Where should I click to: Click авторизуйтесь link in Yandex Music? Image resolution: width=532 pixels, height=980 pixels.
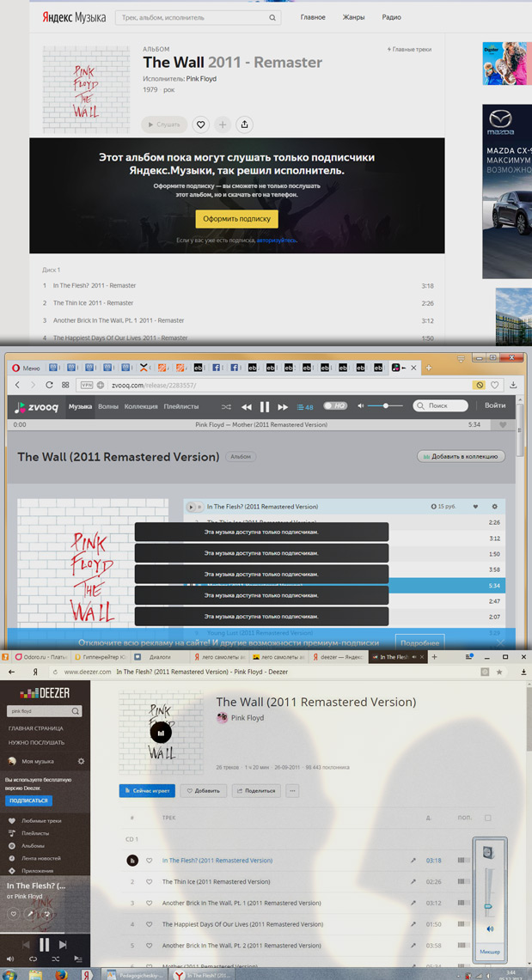pyautogui.click(x=277, y=240)
